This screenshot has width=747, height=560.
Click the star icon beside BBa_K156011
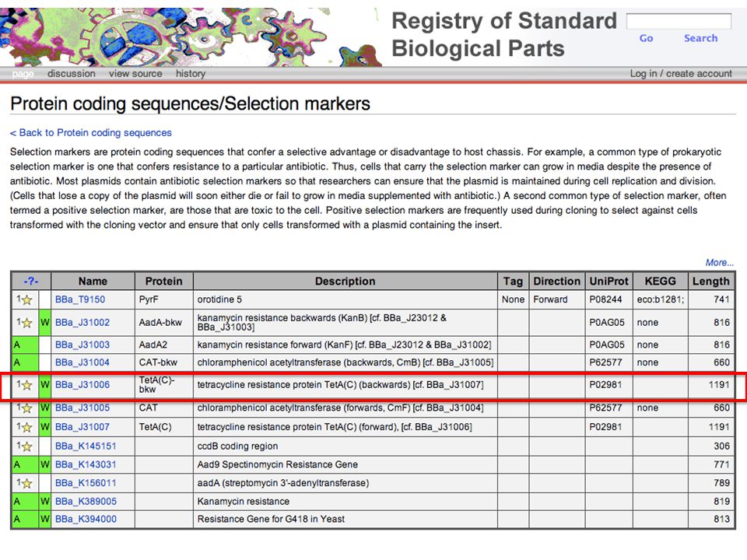pos(27,483)
